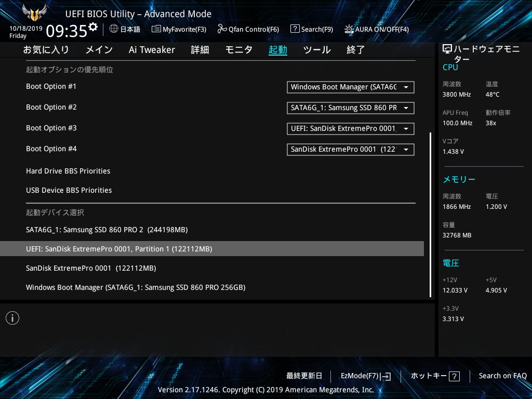
Task: Click the hardware monitor screen icon
Action: [x=447, y=49]
